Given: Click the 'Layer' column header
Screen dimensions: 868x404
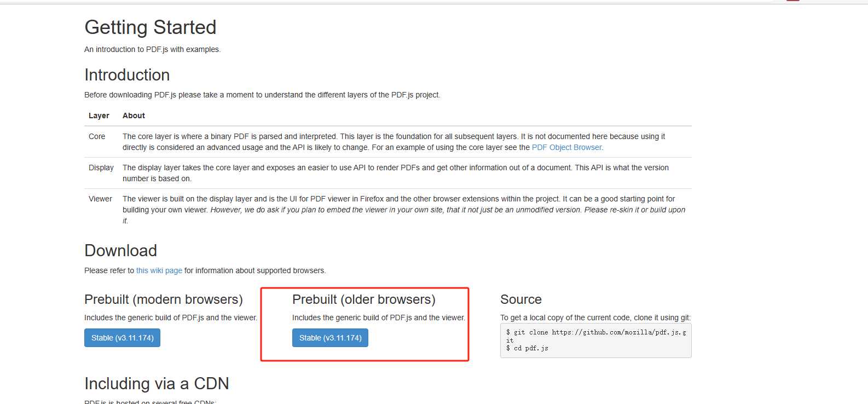Looking at the screenshot, I should [99, 116].
